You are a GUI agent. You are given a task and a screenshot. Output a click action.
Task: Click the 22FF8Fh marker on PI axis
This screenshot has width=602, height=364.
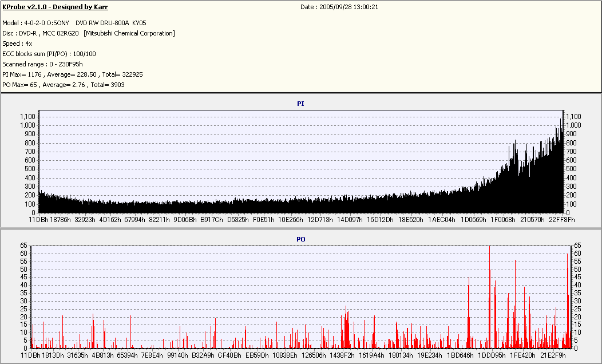(x=562, y=220)
